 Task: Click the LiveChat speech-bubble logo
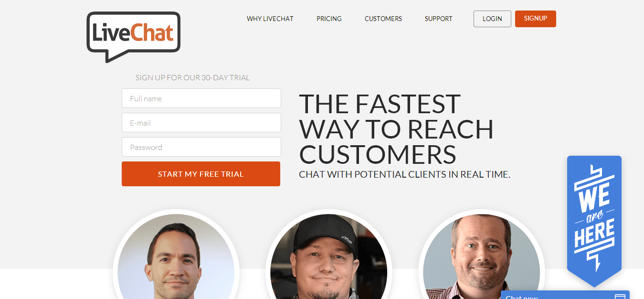point(133,37)
